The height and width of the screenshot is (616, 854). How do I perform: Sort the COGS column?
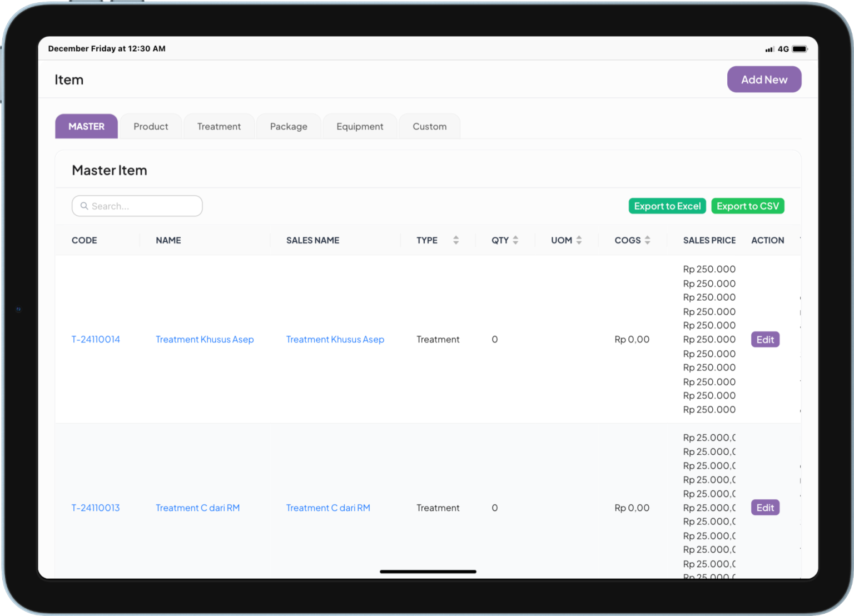[647, 240]
